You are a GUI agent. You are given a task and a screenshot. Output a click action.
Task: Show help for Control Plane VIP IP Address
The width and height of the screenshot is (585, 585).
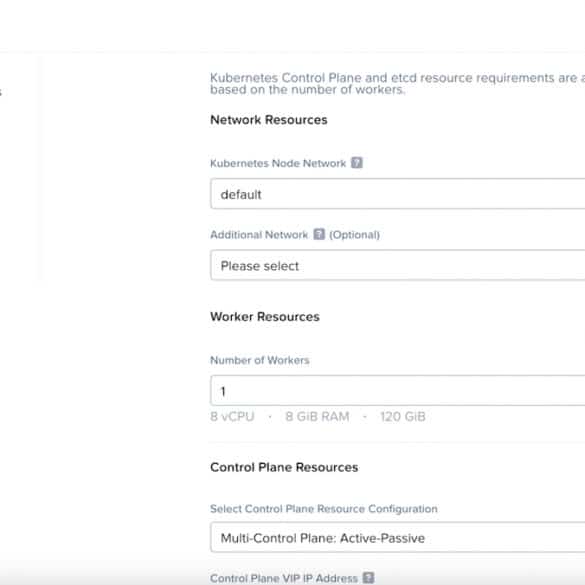368,578
